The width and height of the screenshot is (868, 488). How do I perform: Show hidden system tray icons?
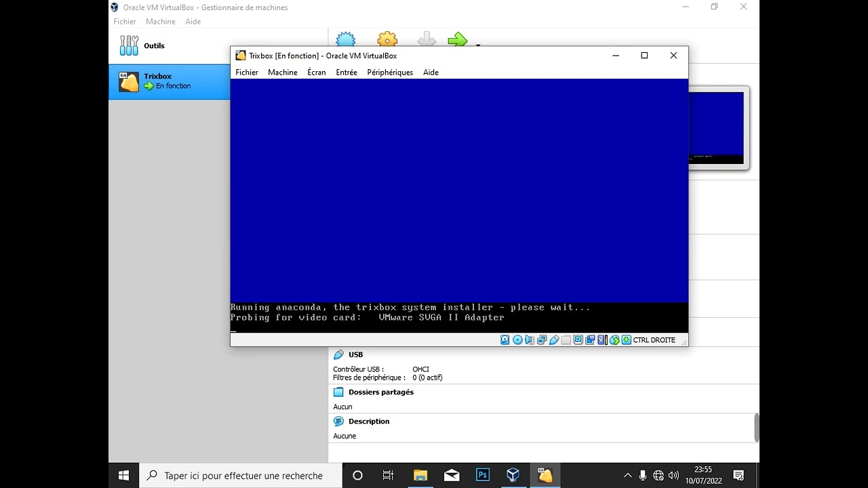point(627,475)
